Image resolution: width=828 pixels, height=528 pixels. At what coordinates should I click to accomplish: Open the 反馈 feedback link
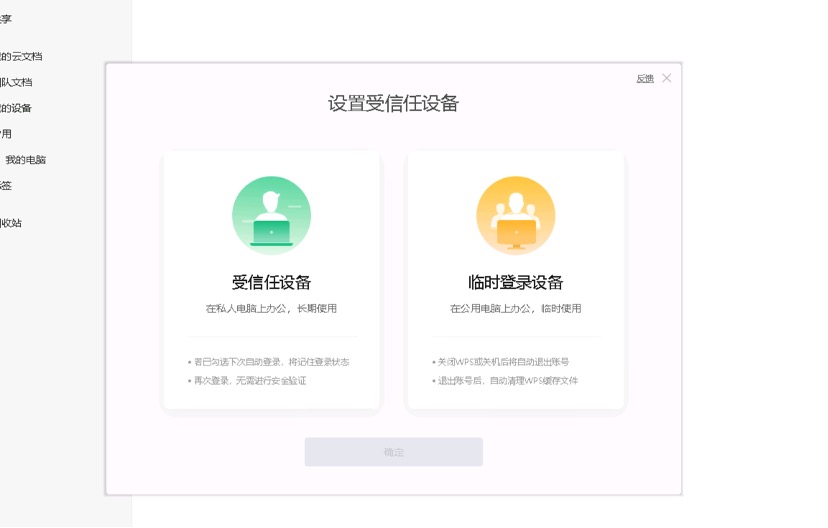click(x=645, y=79)
